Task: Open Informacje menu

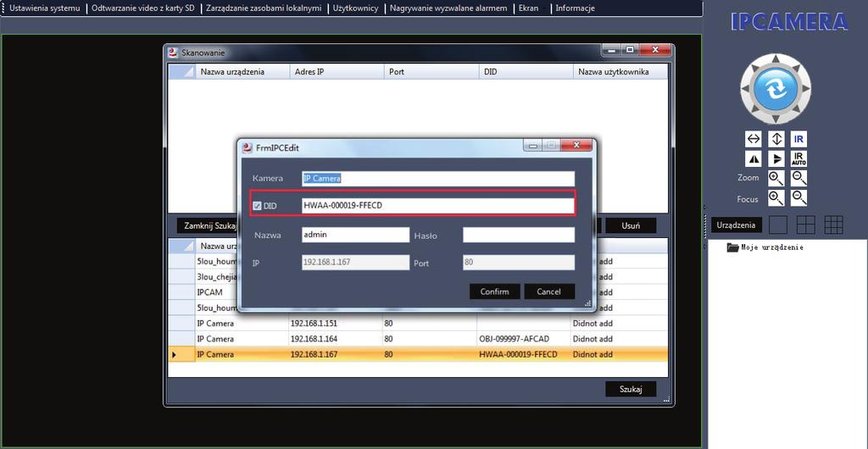Action: pos(576,8)
